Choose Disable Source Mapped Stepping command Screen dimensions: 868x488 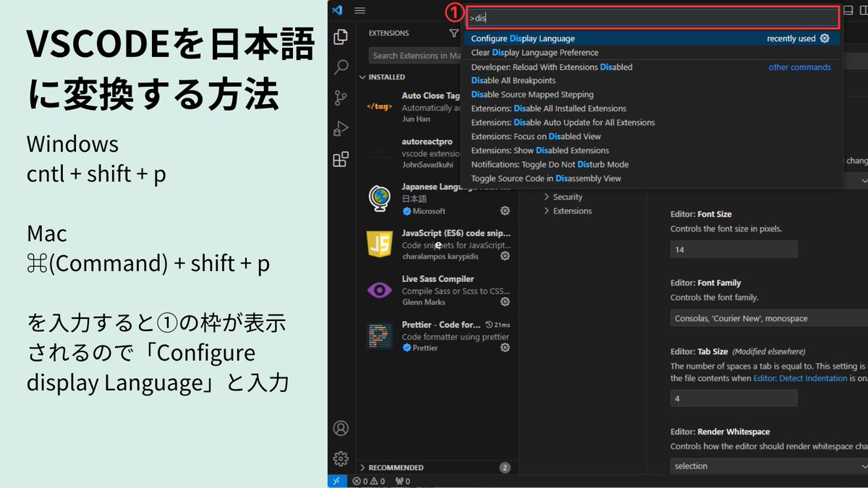[x=652, y=95]
